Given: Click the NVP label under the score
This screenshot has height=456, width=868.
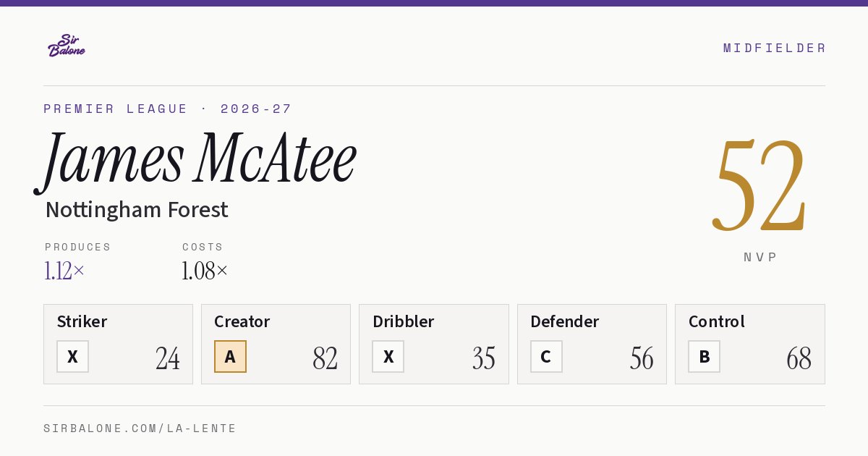Looking at the screenshot, I should tap(760, 257).
